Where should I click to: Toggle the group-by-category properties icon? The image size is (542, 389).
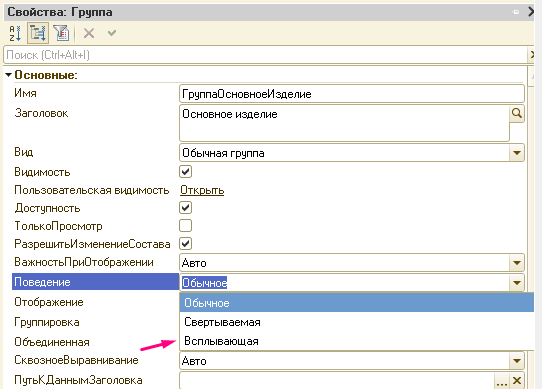(x=38, y=33)
